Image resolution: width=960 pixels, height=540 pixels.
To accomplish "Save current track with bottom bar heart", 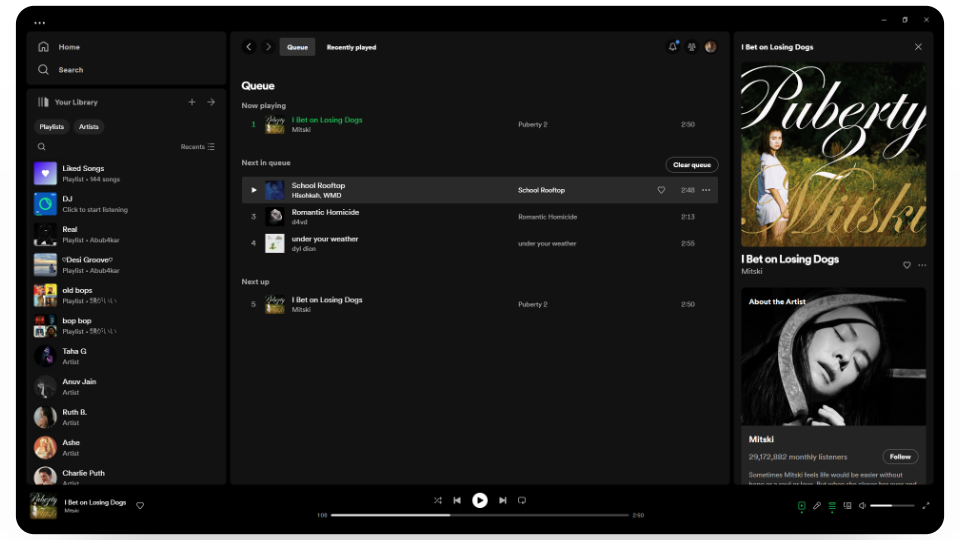I will (140, 506).
